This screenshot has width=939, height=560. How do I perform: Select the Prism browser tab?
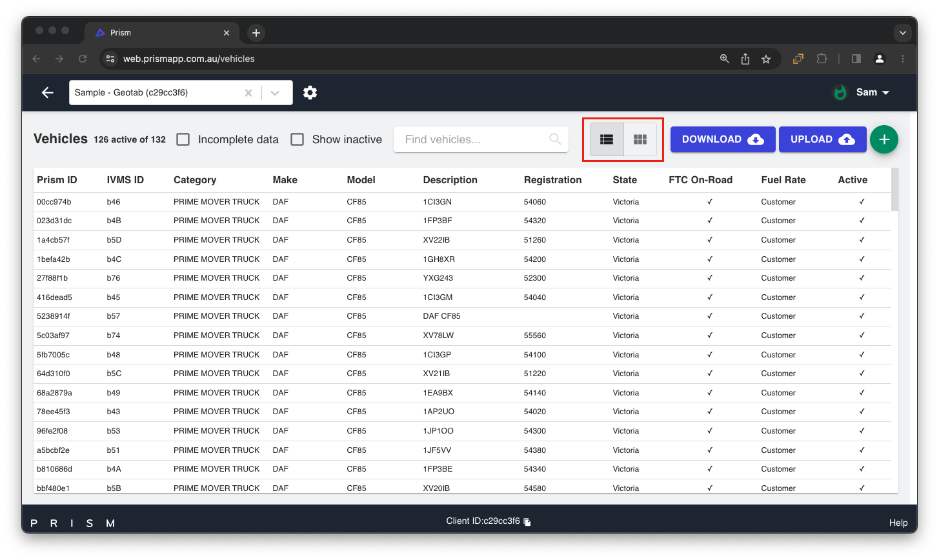pyautogui.click(x=155, y=33)
